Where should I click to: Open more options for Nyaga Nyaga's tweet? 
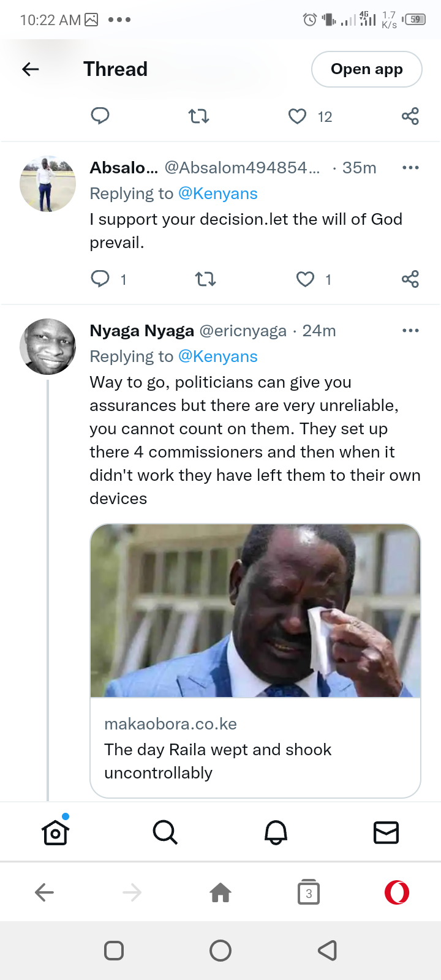coord(410,331)
